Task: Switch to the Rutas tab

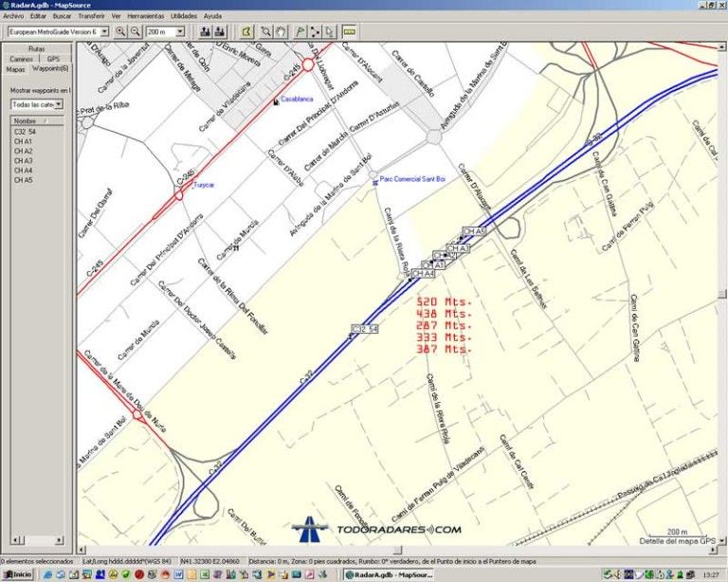Action: 36,48
